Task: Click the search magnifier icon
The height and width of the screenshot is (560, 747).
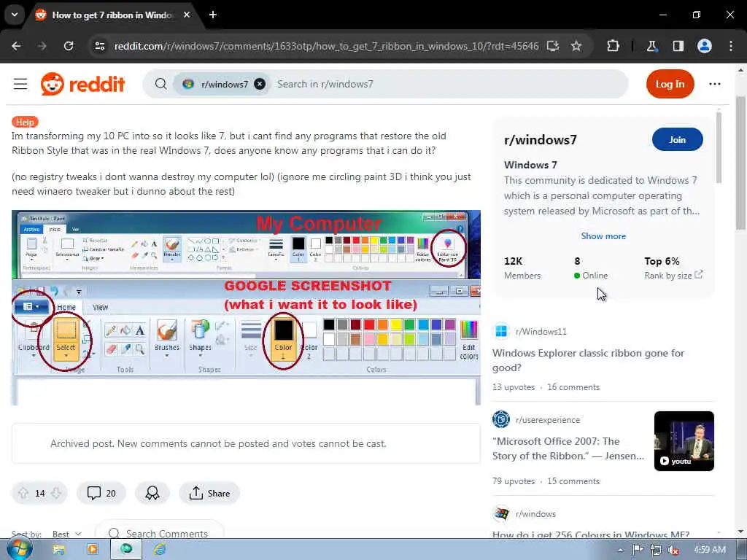Action: pos(161,85)
